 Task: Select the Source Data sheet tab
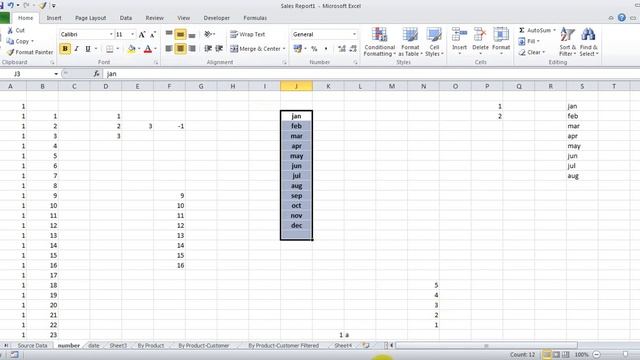coord(32,345)
